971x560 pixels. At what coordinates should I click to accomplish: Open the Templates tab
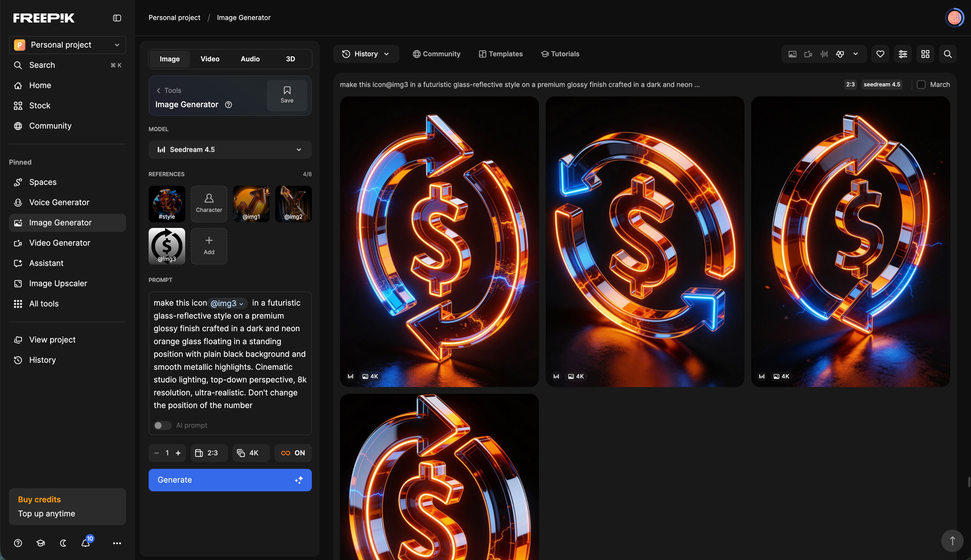(501, 54)
